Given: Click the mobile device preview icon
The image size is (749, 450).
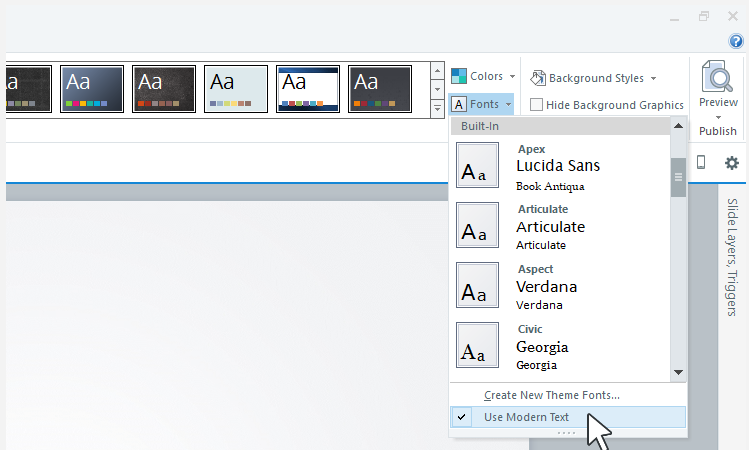Looking at the screenshot, I should (701, 162).
